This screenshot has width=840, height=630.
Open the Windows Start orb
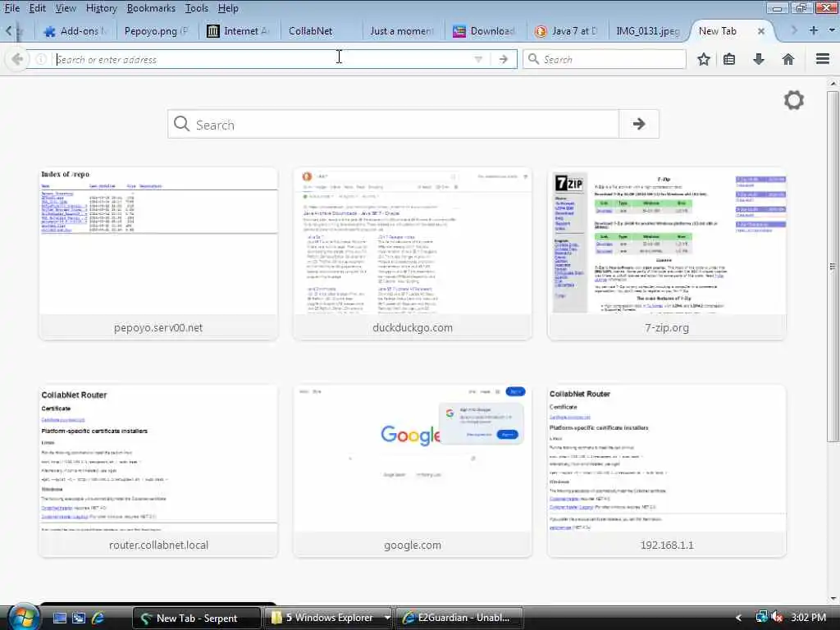[x=22, y=617]
